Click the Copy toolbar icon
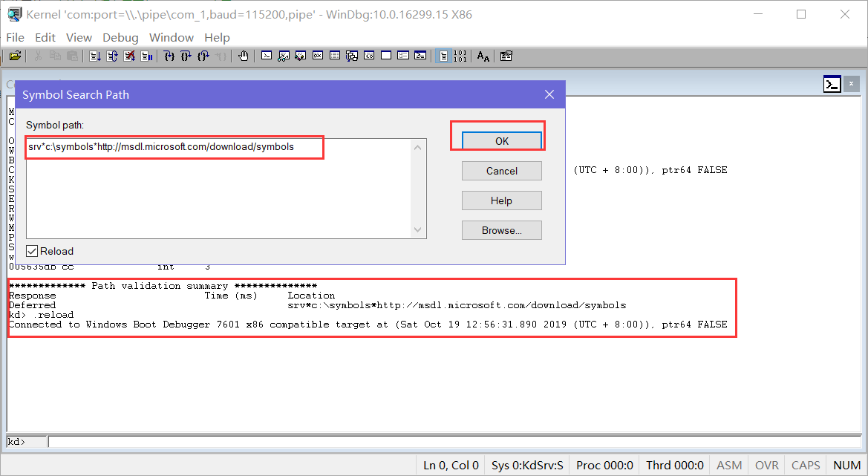Screen dimensions: 868x476 coord(56,56)
